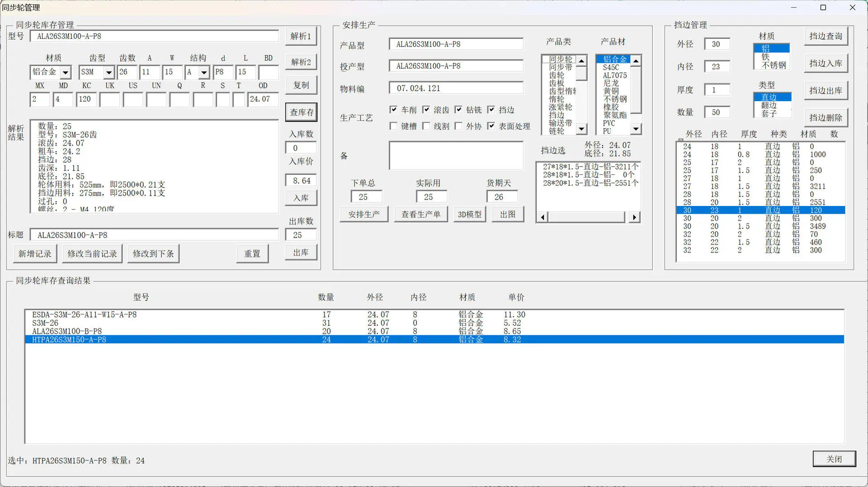This screenshot has height=487, width=868.
Task: Select S45C in 产品材 list
Action: pos(613,67)
